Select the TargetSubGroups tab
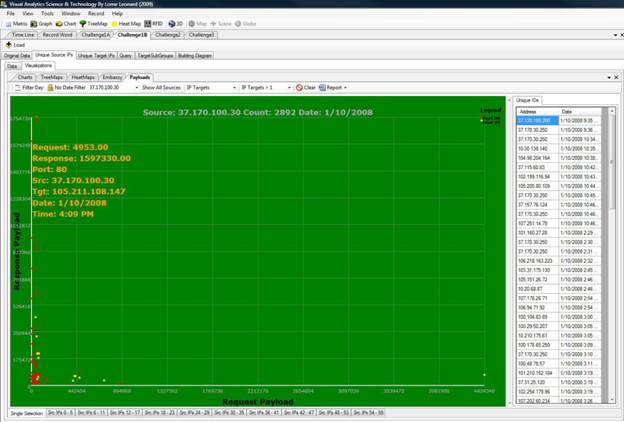The height and width of the screenshot is (422, 624). coord(156,56)
